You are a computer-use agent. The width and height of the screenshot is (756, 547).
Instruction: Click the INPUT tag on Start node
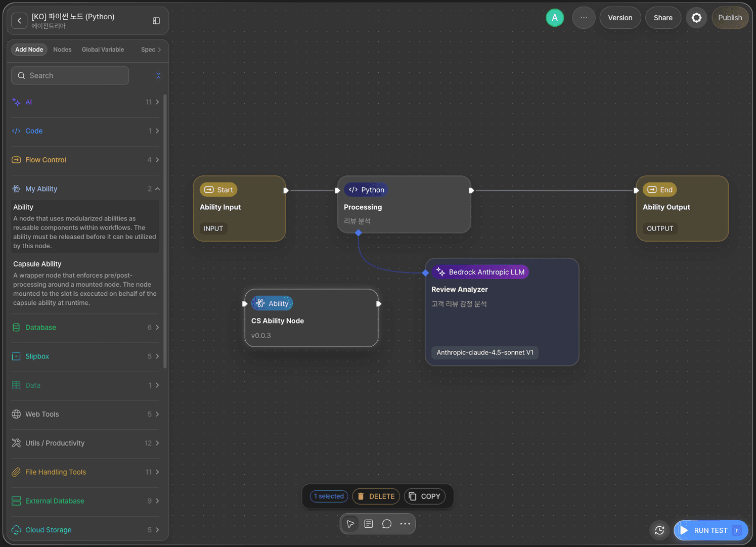[x=213, y=229]
